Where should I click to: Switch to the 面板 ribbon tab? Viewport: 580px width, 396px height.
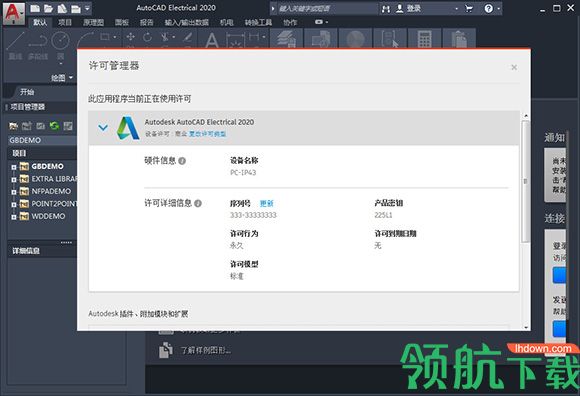[122, 22]
